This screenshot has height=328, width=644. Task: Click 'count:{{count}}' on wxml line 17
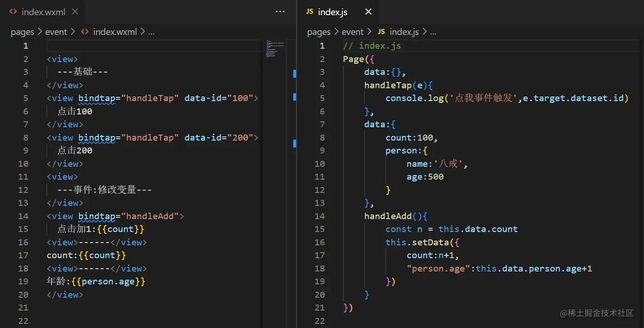point(86,255)
